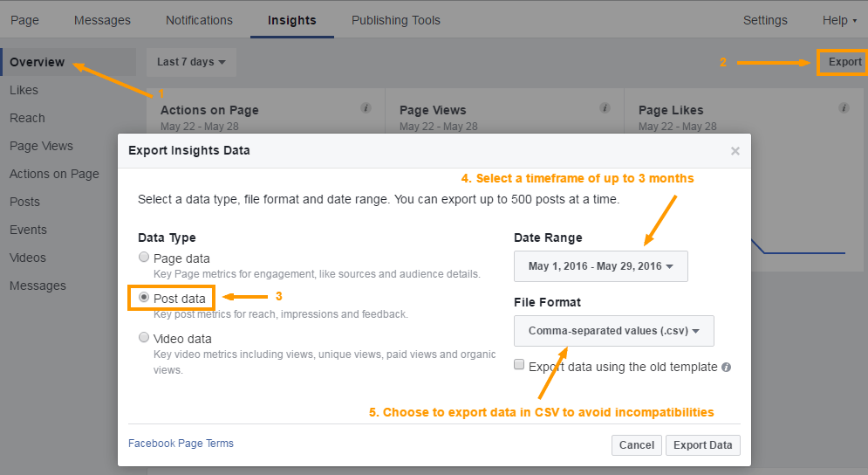
Task: Open the Last 7 days dropdown
Action: click(x=191, y=61)
